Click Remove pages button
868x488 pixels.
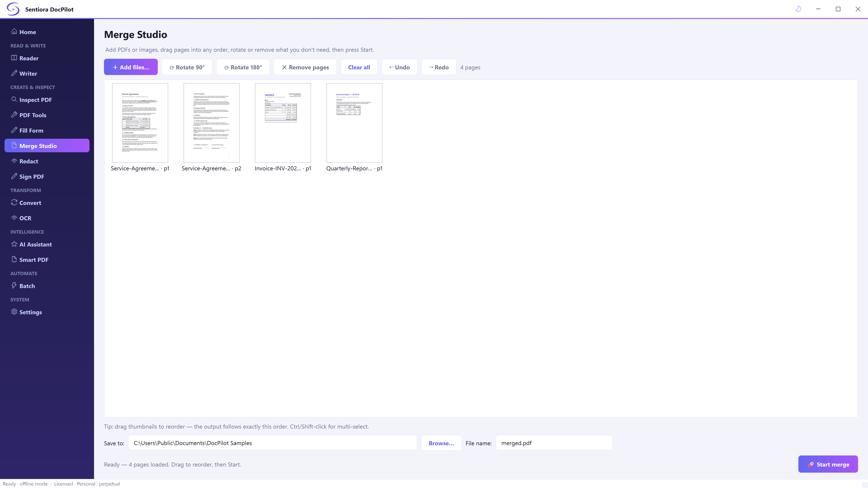coord(305,67)
